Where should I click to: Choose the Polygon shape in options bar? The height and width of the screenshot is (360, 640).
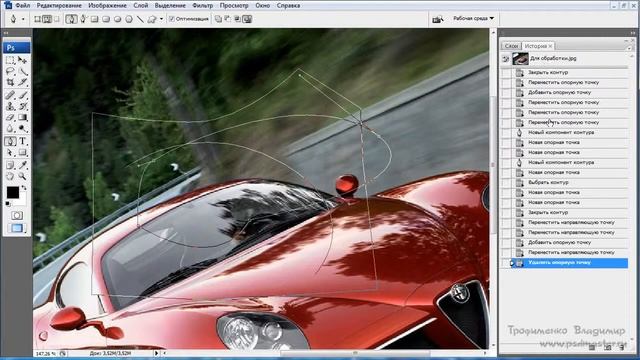click(129, 19)
